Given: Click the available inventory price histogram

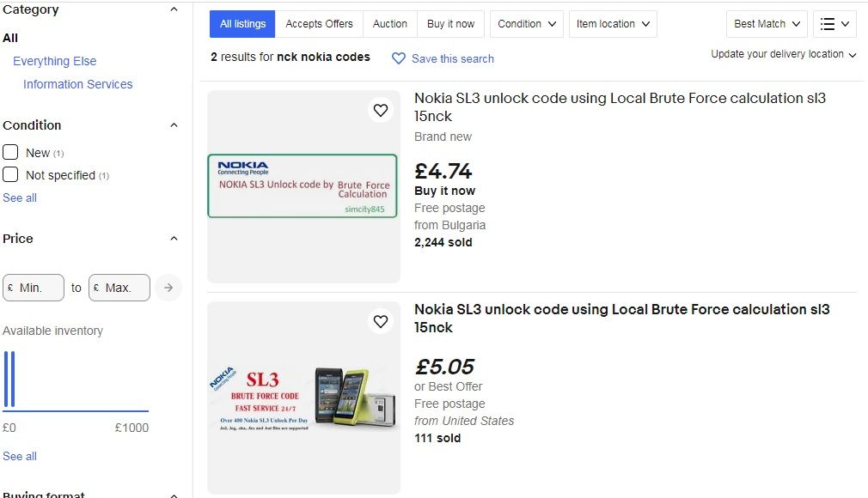Looking at the screenshot, I should pyautogui.click(x=76, y=382).
